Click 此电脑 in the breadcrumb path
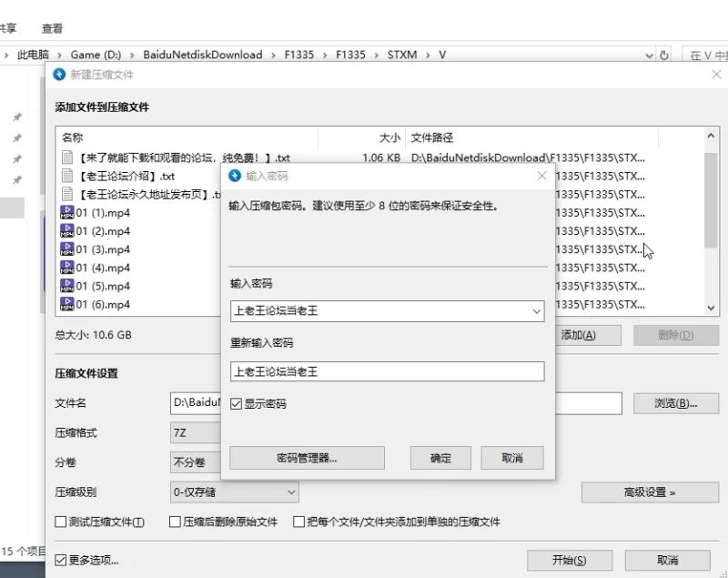The width and height of the screenshot is (728, 578). (x=33, y=55)
